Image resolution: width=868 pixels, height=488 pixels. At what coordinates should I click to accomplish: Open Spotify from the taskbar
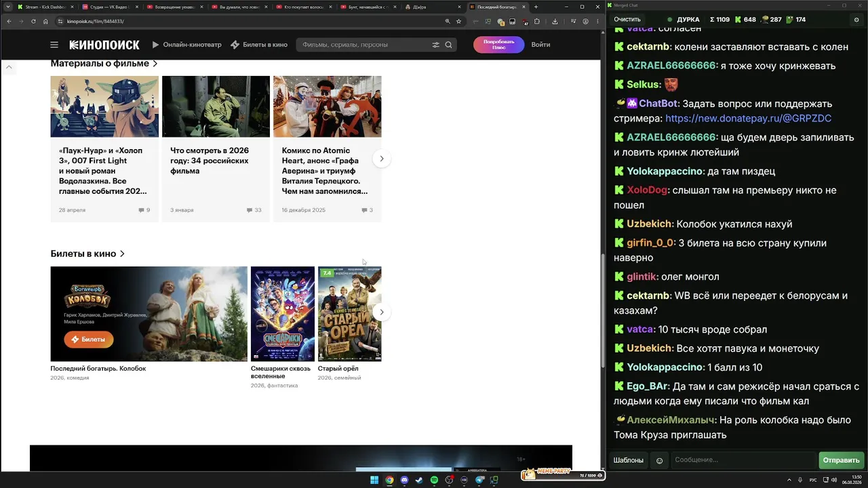tap(435, 481)
